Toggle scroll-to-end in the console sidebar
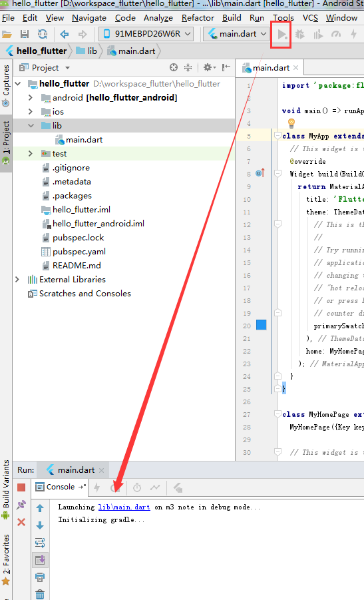The width and height of the screenshot is (364, 600). tap(40, 560)
